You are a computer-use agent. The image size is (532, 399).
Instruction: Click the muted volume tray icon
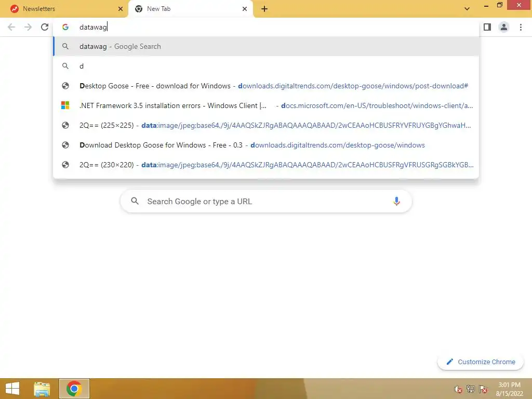pyautogui.click(x=458, y=389)
